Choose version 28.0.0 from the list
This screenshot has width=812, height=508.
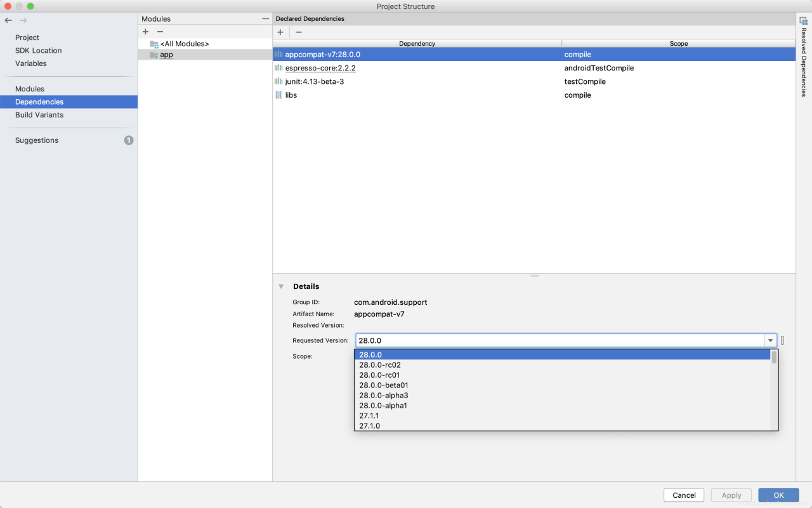562,355
